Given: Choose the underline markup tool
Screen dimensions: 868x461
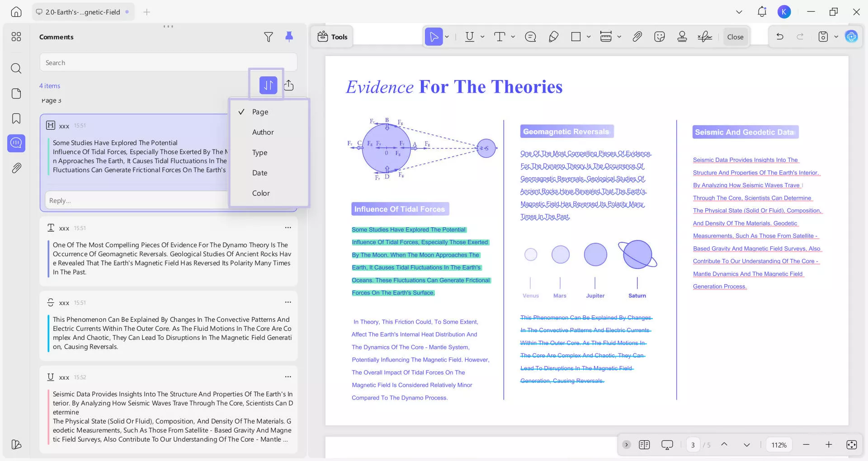Looking at the screenshot, I should (x=470, y=37).
